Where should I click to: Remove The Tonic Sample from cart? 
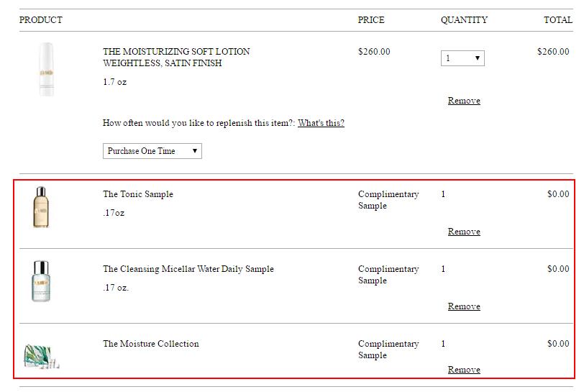[x=464, y=232]
